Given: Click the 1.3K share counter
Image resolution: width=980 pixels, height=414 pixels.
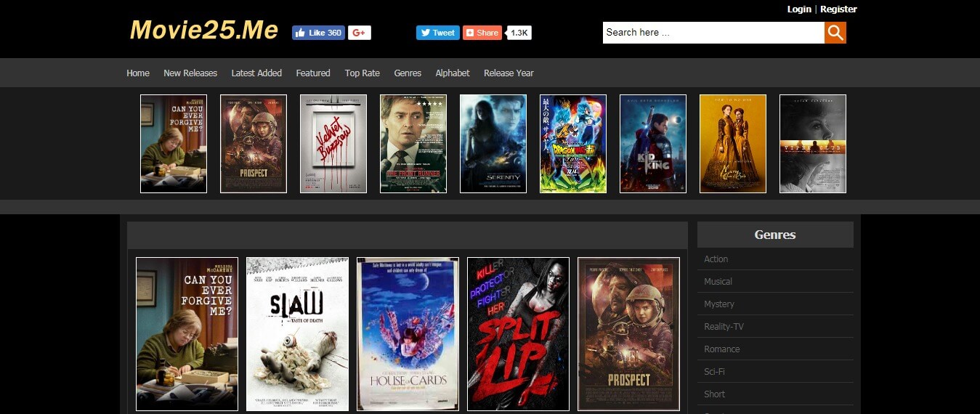Looking at the screenshot, I should click(x=519, y=33).
